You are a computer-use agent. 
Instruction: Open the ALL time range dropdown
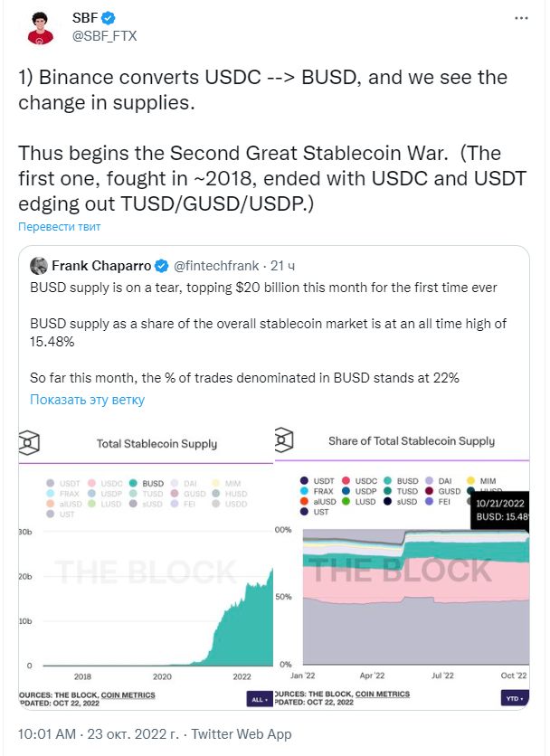[x=260, y=699]
